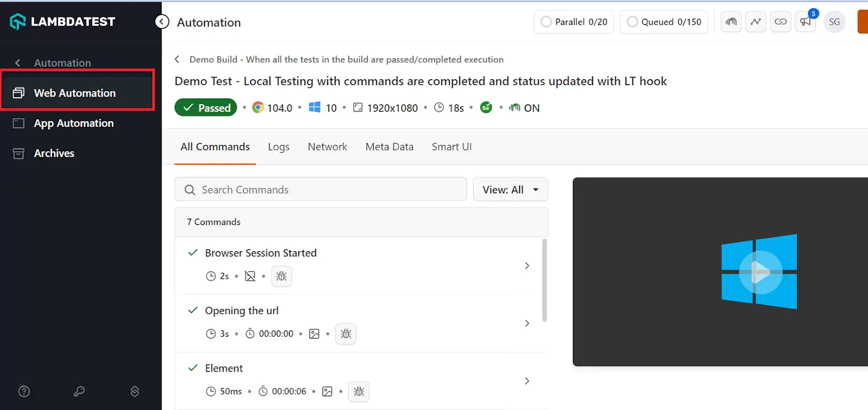Click the help question mark icon
This screenshot has width=868, height=410.
[x=24, y=392]
